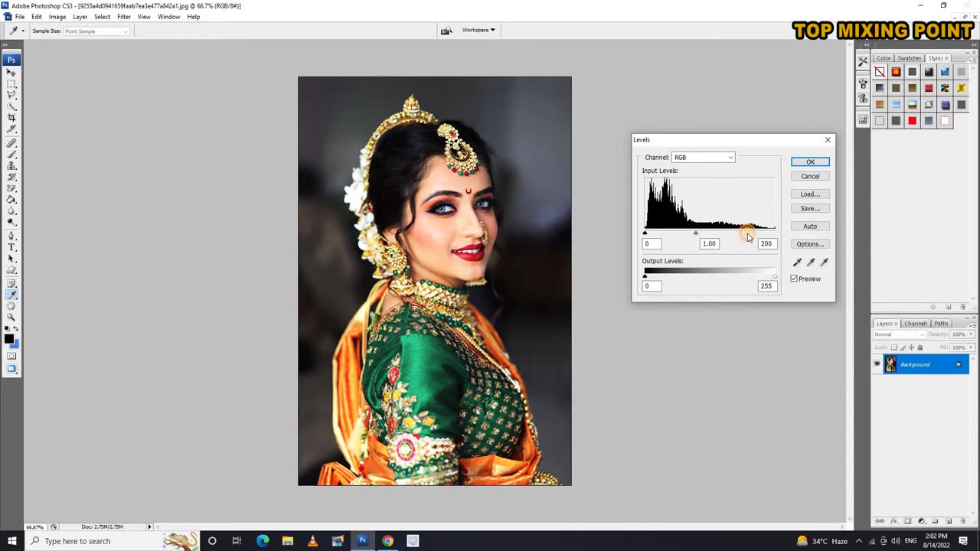This screenshot has width=980, height=551.
Task: Select the Eyedropper tool in toolbox
Action: (x=11, y=294)
